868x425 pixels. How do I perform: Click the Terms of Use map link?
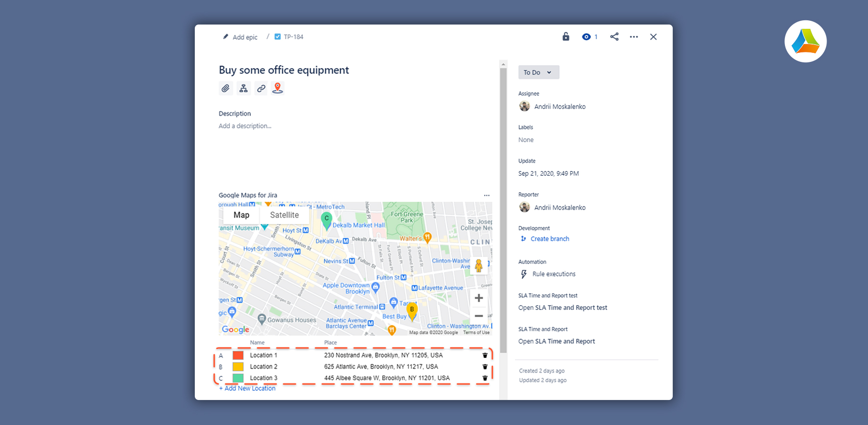pyautogui.click(x=476, y=332)
